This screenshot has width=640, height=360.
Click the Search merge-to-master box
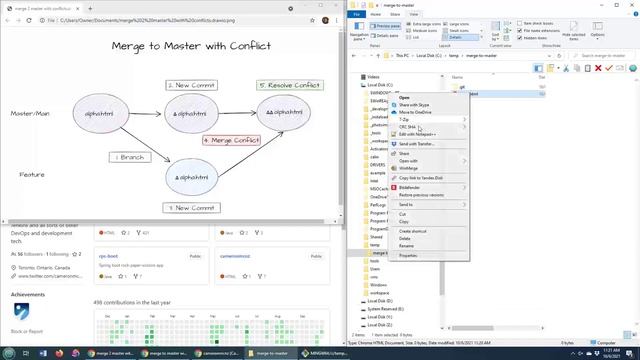coord(602,56)
